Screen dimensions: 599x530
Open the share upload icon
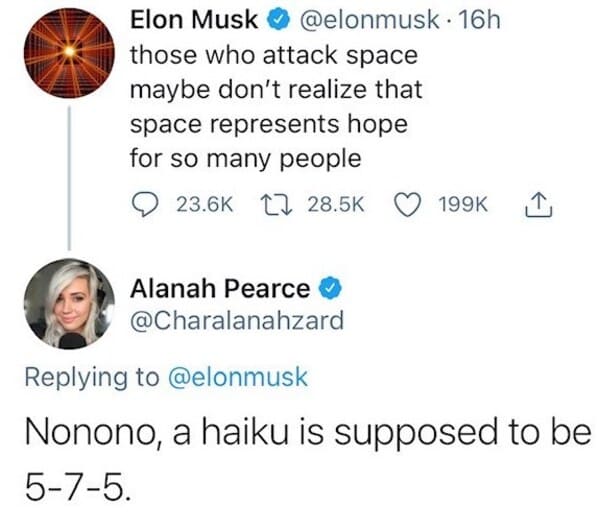coord(538,205)
